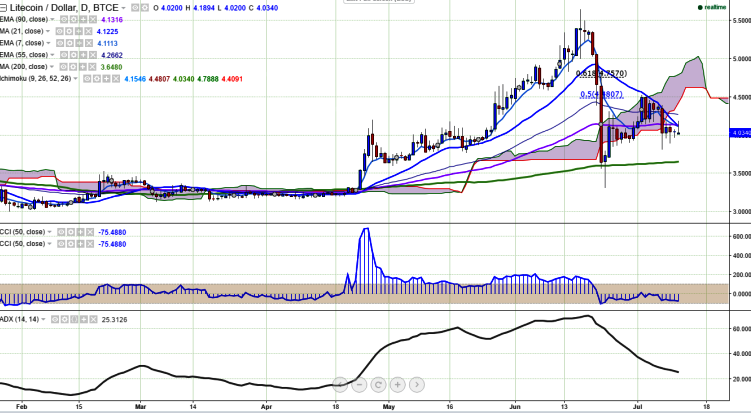This screenshot has width=751, height=413.
Task: Click the 5.0000 mark on price axis
Action: (x=741, y=59)
